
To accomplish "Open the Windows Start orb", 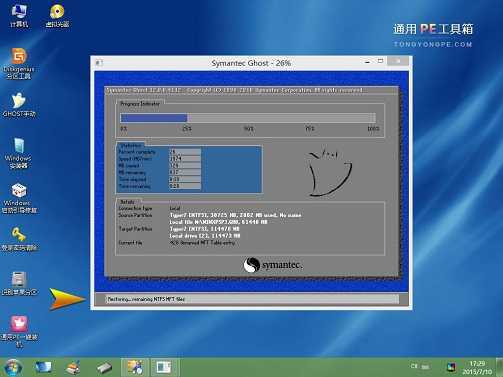I will (x=13, y=367).
